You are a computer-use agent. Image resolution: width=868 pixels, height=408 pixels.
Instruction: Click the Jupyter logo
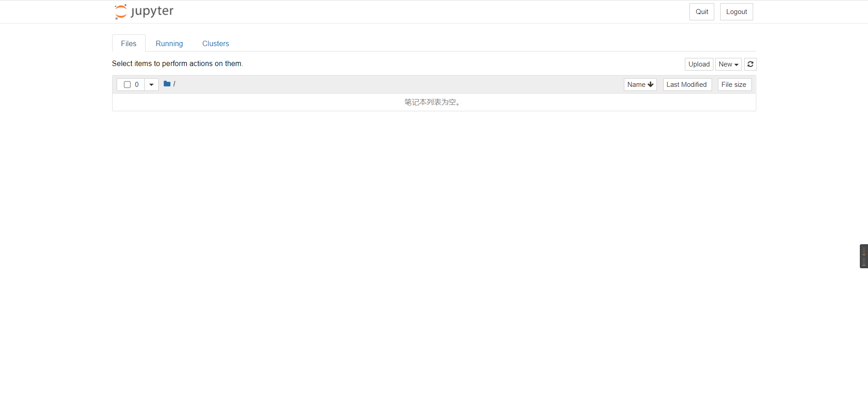pos(144,11)
